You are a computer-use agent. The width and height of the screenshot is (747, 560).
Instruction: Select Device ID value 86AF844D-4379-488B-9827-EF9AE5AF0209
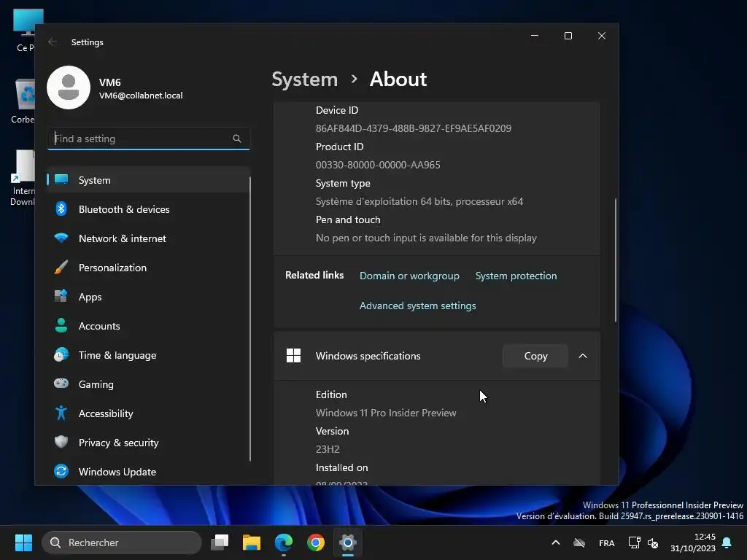click(414, 128)
